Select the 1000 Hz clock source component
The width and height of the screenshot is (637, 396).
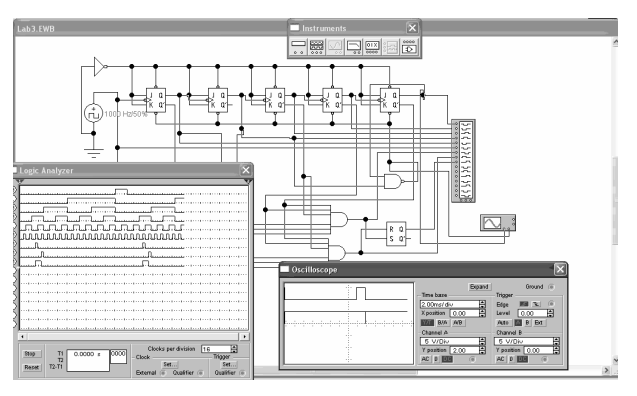[x=93, y=113]
